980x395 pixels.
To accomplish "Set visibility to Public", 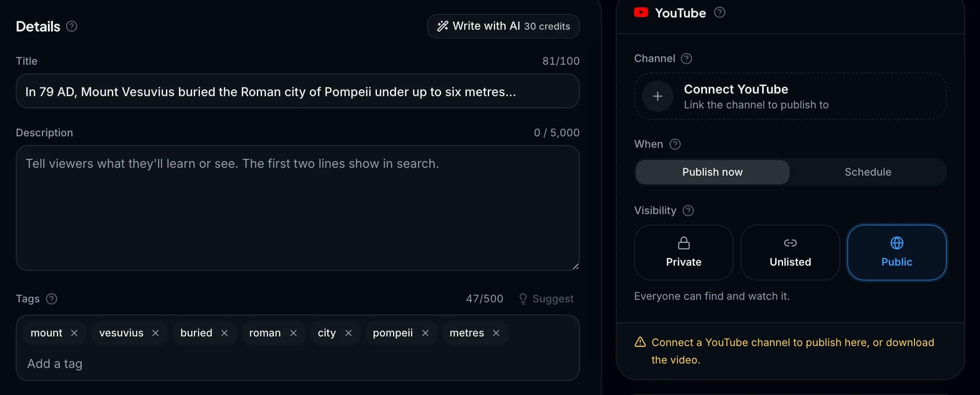I will tap(897, 253).
